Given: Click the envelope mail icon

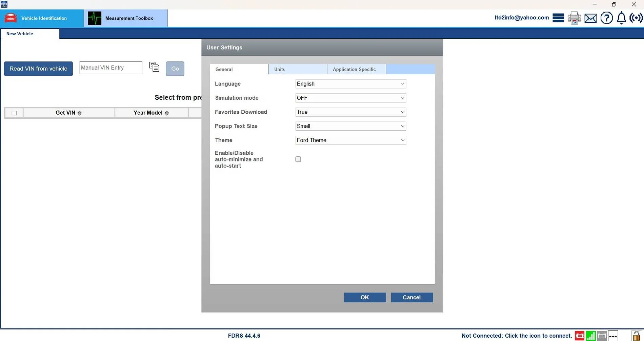Looking at the screenshot, I should tap(590, 18).
